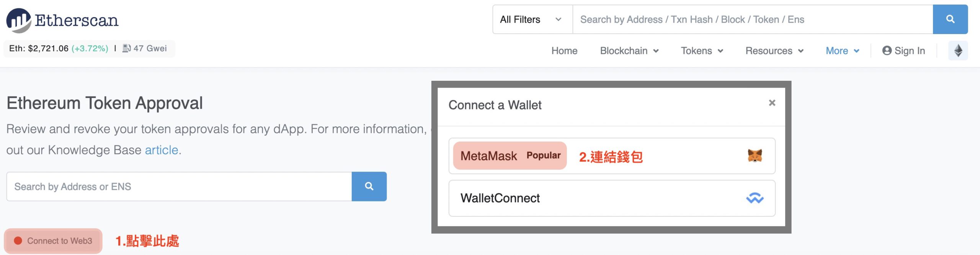Click the WalletConnect blue wave icon
Image resolution: width=980 pixels, height=255 pixels.
[755, 198]
